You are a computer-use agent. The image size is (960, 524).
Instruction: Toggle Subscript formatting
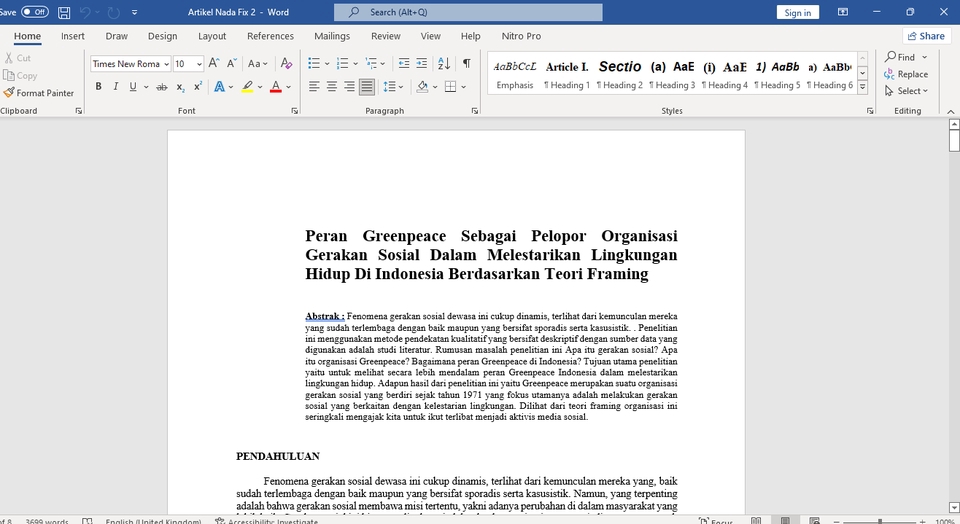tap(181, 88)
